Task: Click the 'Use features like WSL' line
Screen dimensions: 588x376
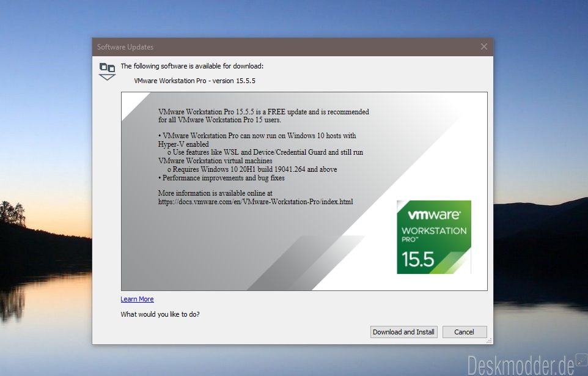Action: 265,152
